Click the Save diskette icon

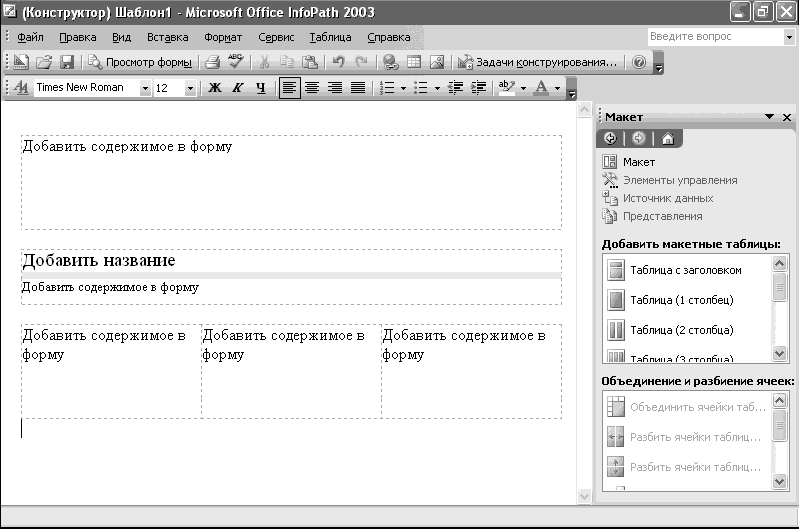(67, 62)
